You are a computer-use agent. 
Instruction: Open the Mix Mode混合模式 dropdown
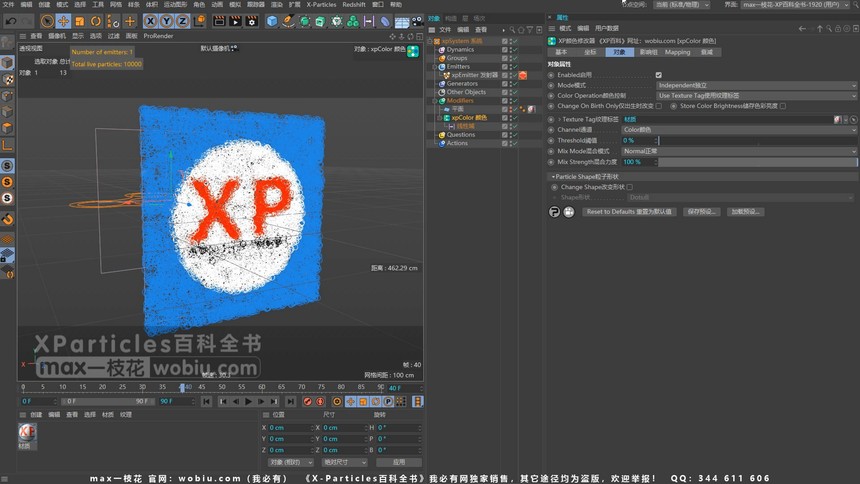(x=739, y=151)
